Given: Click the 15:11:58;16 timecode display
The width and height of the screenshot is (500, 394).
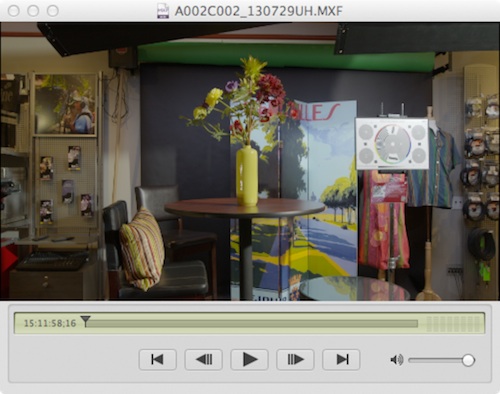Looking at the screenshot, I should point(50,323).
